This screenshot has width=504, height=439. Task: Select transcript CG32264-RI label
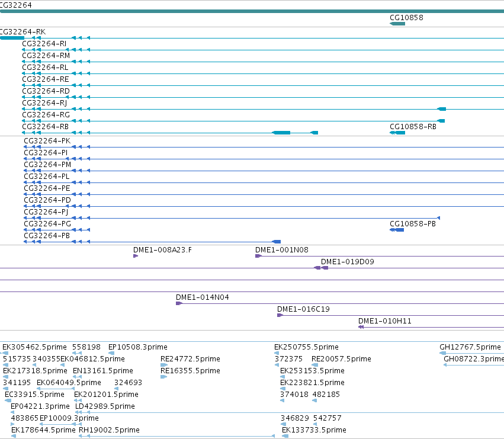[44, 44]
